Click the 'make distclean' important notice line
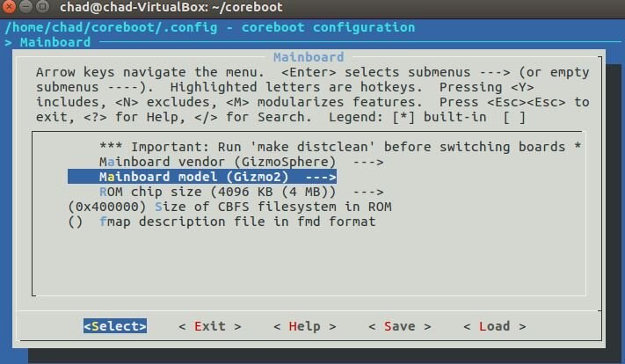The image size is (625, 364). pyautogui.click(x=340, y=147)
